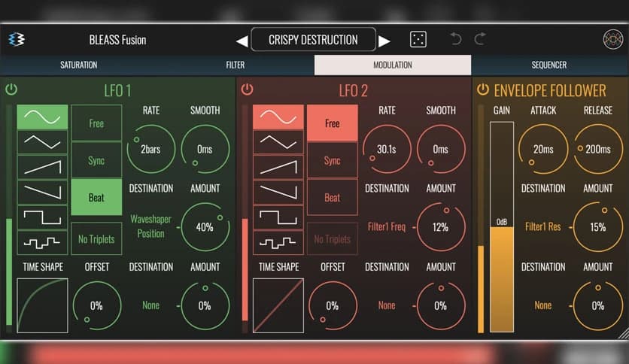The width and height of the screenshot is (629, 364).
Task: Select LFO 1 ramp down waveform
Action: click(x=42, y=192)
